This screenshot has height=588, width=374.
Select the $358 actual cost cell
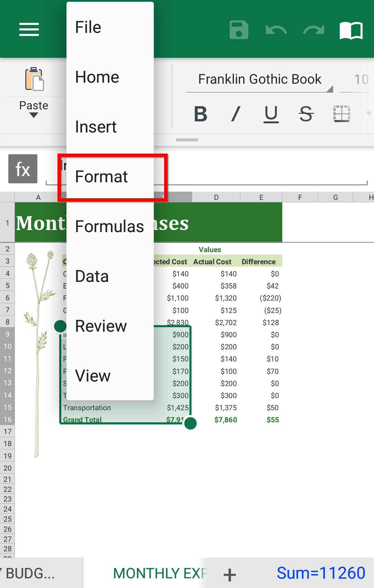(229, 286)
